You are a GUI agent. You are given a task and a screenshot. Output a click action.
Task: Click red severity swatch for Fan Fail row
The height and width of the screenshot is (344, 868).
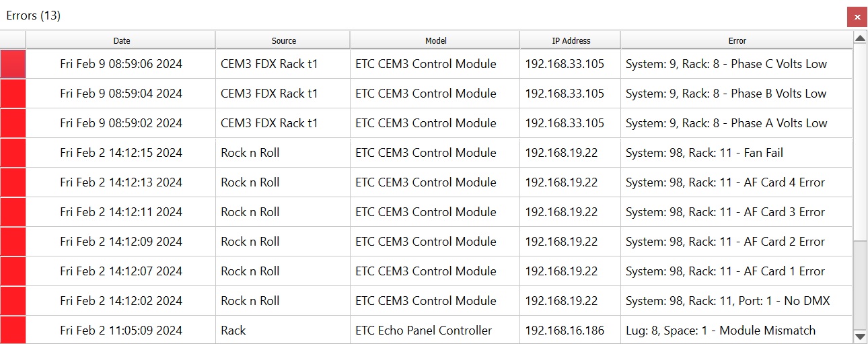(13, 153)
